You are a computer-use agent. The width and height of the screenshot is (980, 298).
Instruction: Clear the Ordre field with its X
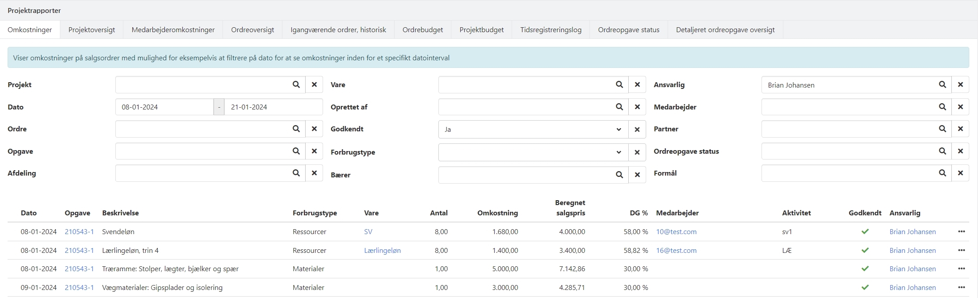click(x=314, y=129)
